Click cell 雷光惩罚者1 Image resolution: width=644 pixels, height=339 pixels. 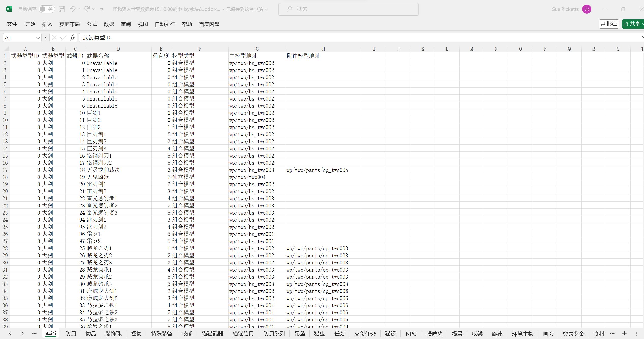[118, 199]
